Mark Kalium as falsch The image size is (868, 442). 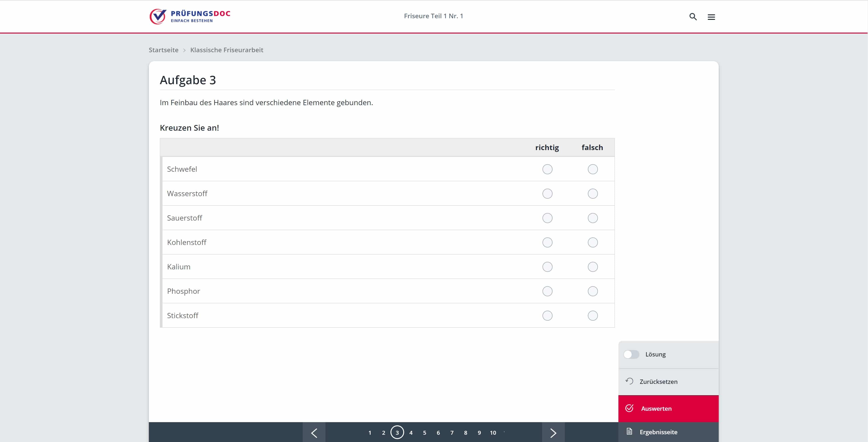click(x=592, y=267)
